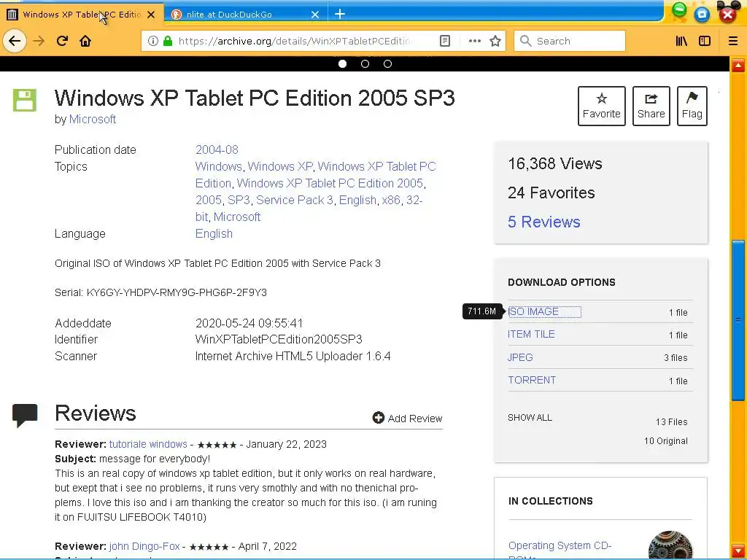Screen dimensions: 747x560
Task: Click the Reviews speech bubble icon
Action: click(x=25, y=415)
